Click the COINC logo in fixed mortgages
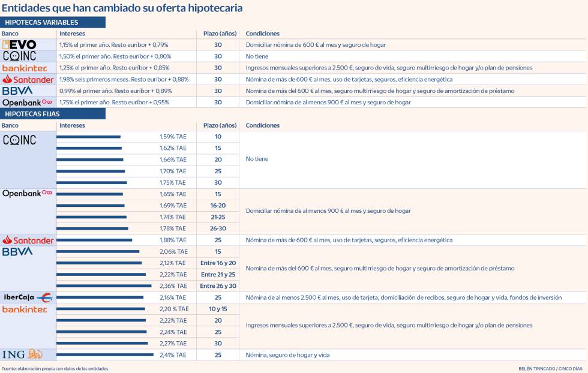 click(x=19, y=140)
